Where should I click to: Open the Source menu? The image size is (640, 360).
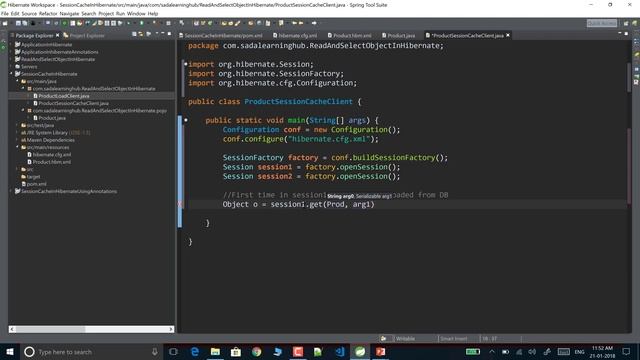coord(29,13)
